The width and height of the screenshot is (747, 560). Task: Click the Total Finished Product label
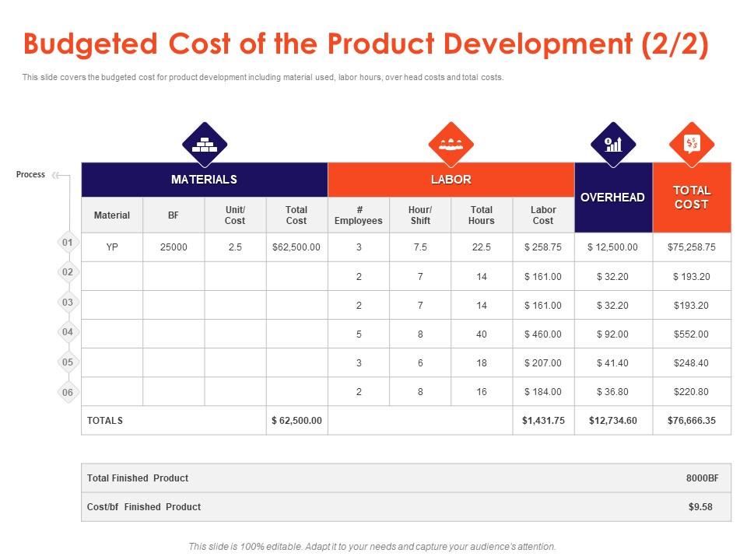pos(138,478)
